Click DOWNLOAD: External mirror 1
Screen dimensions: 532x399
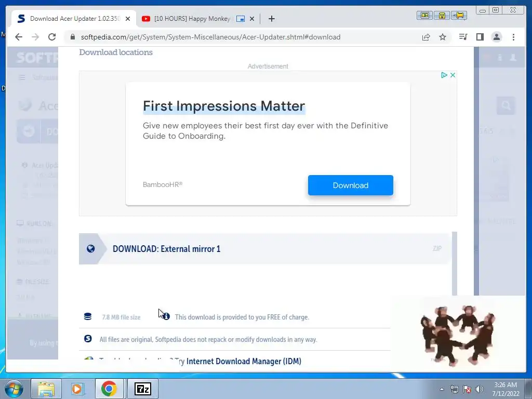[x=166, y=249]
